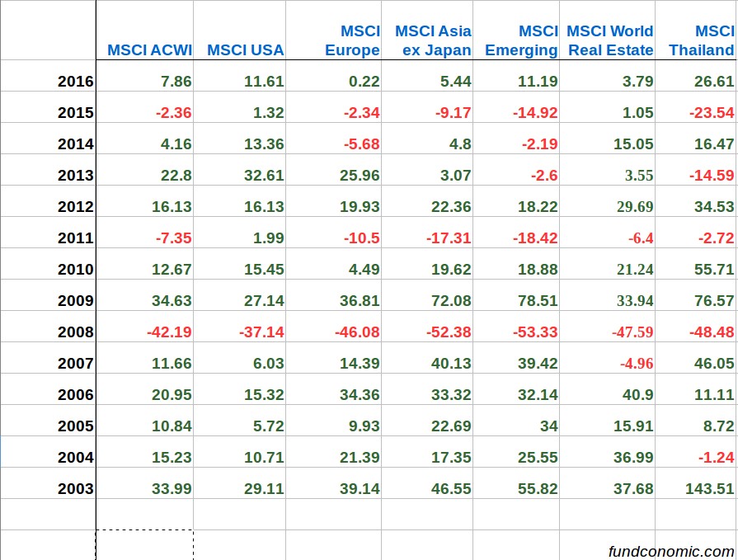Select the MSCI USA column header
Viewport: 738px width, 560px height.
pos(245,49)
